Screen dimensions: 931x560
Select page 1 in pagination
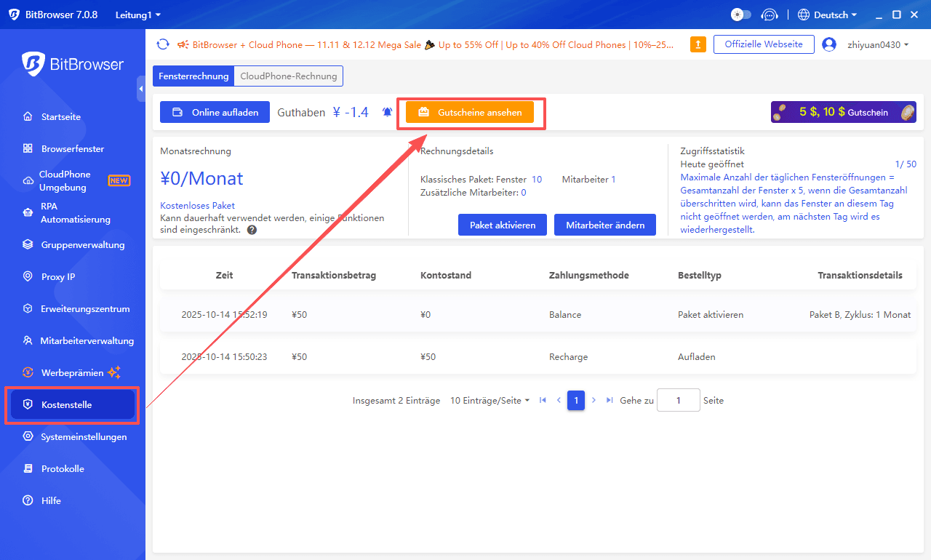point(576,400)
